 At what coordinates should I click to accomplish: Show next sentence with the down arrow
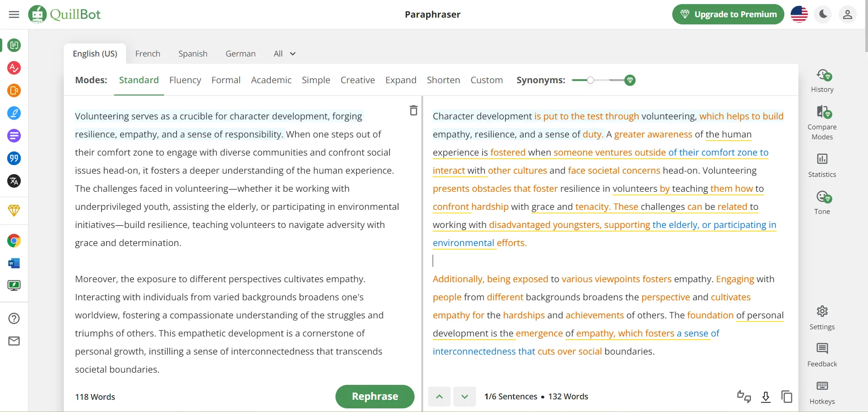pyautogui.click(x=464, y=397)
